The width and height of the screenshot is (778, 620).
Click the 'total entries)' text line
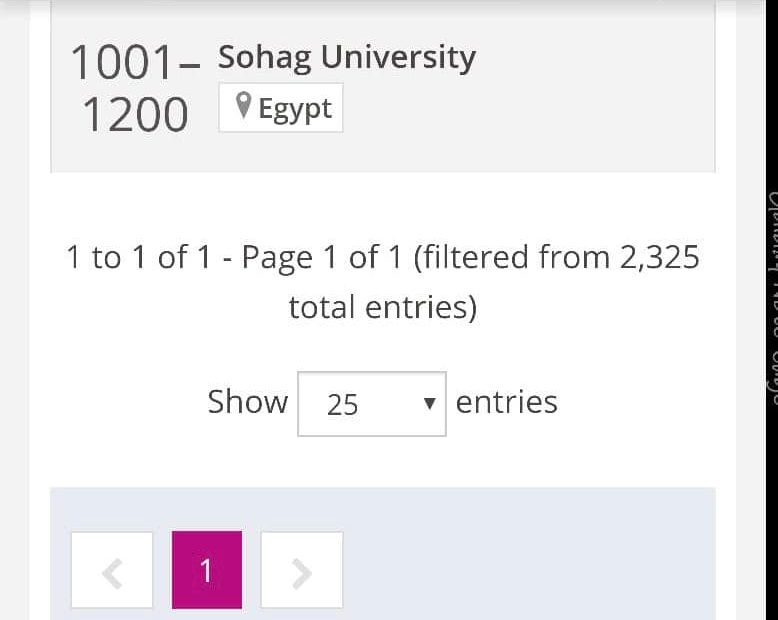383,307
